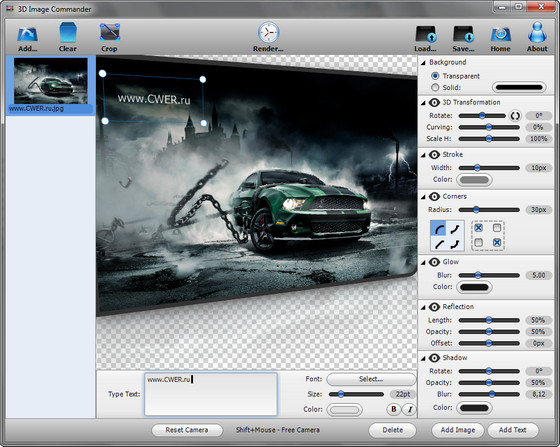Click the Reset Camera button

187,430
